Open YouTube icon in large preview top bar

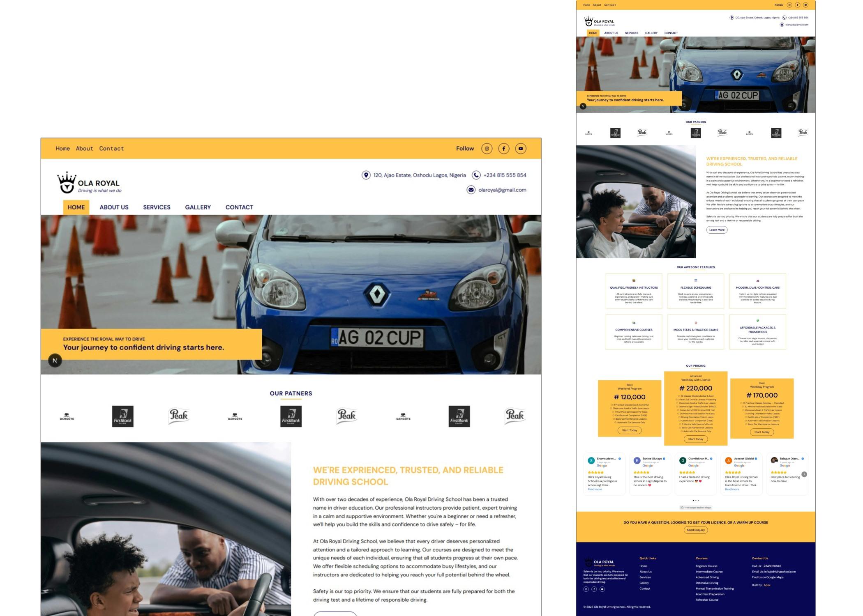521,149
